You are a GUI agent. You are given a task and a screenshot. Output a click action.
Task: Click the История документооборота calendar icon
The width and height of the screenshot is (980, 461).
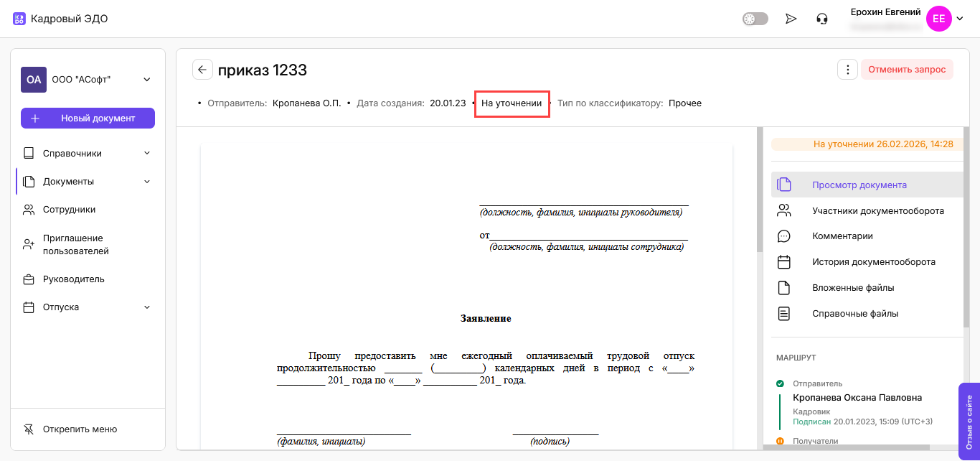pyautogui.click(x=784, y=262)
